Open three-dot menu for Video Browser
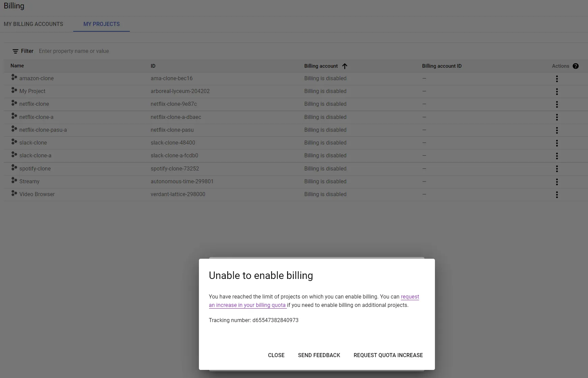 pyautogui.click(x=557, y=194)
